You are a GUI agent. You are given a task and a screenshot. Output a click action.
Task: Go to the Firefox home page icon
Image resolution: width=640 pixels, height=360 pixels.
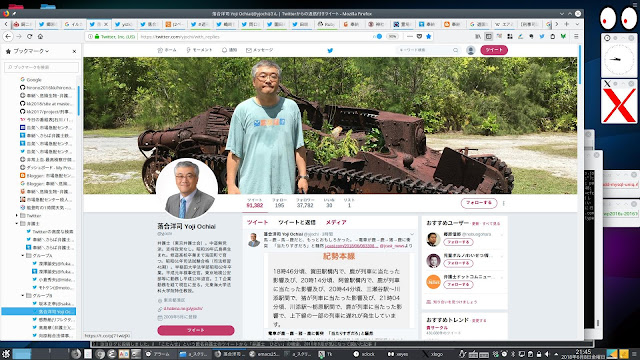click(40, 36)
